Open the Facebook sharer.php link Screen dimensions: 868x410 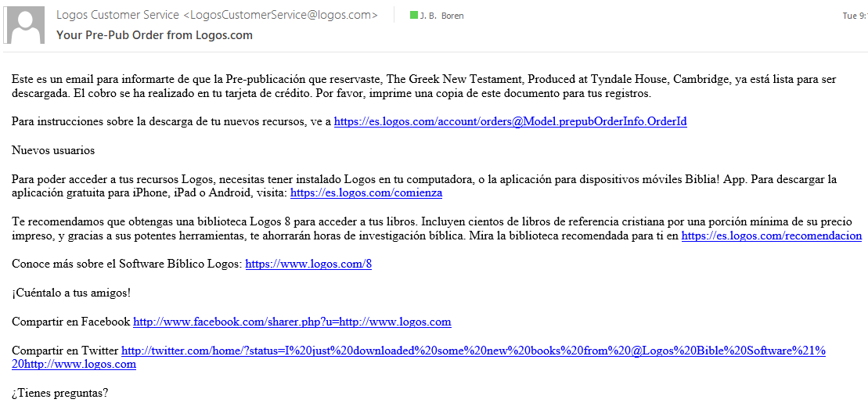tap(292, 322)
